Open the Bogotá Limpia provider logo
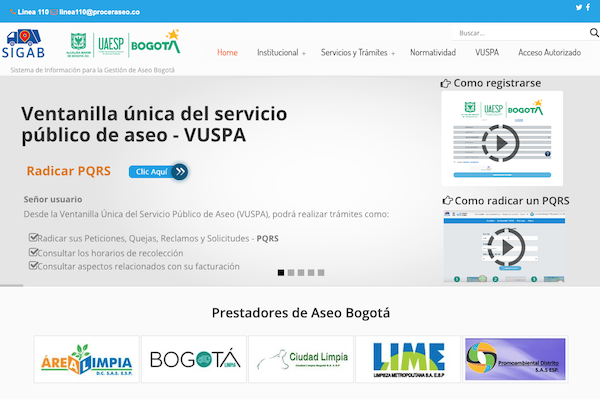 (194, 359)
